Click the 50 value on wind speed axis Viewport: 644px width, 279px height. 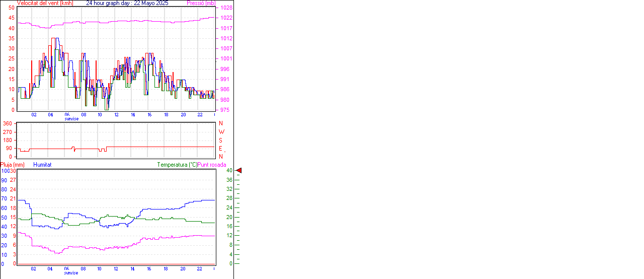[x=11, y=8]
